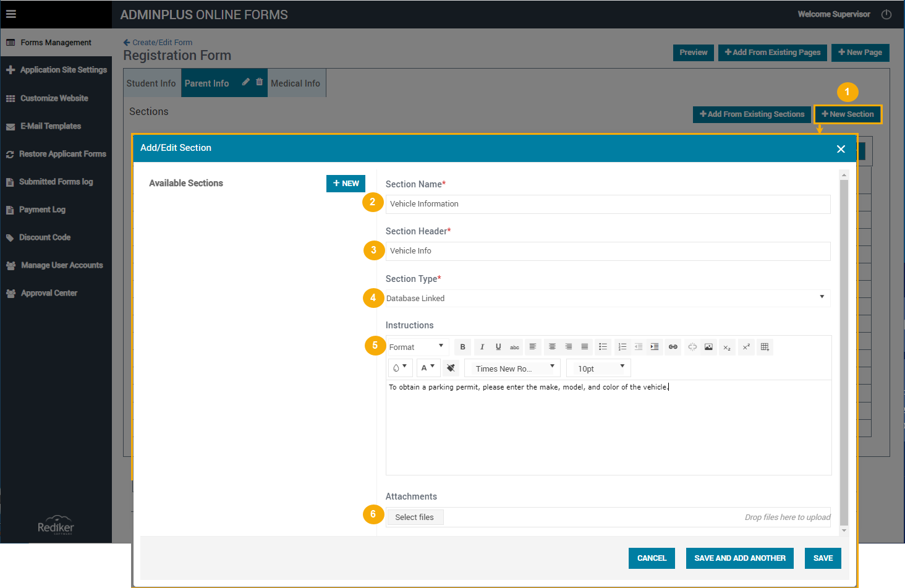Screen dimensions: 905x588
Task: Click inside the Instructions text area
Action: tap(608, 427)
